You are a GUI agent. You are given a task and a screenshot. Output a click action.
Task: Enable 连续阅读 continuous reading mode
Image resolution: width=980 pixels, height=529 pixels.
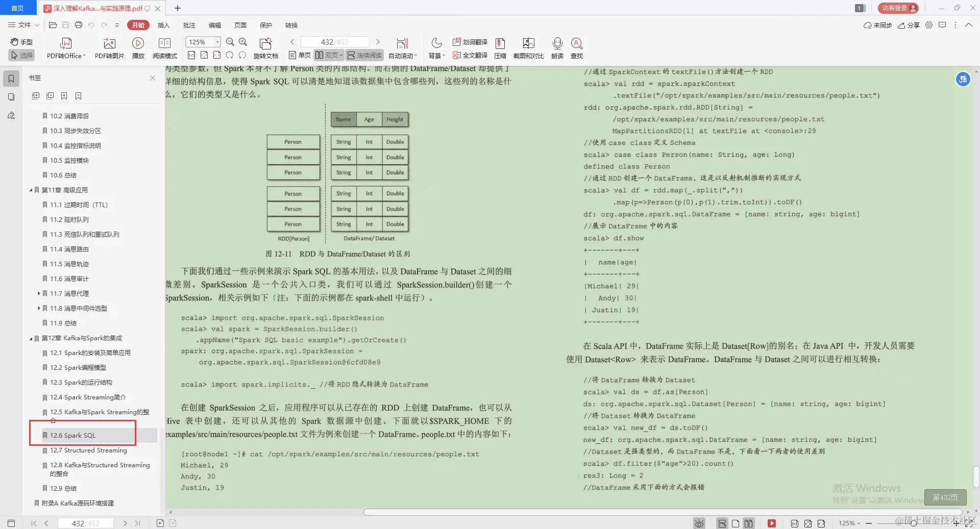(364, 55)
